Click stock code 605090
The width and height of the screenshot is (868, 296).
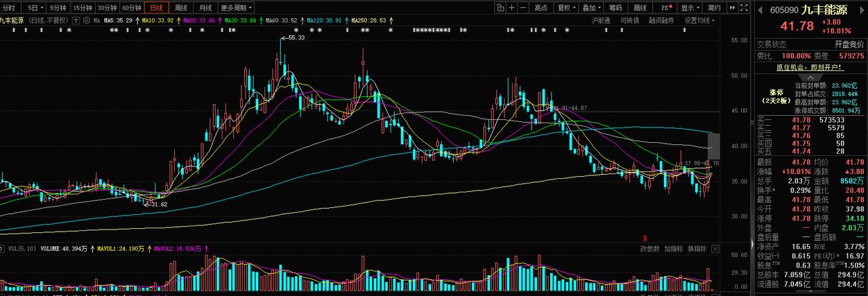783,10
